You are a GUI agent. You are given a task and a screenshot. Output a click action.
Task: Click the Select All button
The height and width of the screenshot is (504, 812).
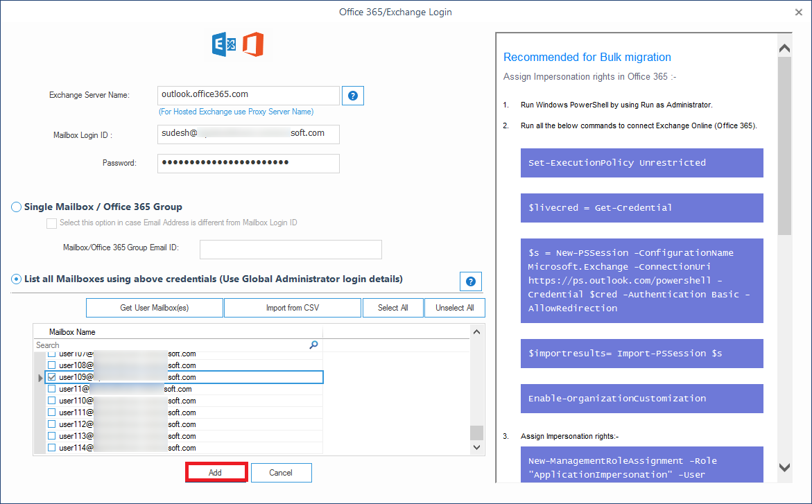click(393, 308)
